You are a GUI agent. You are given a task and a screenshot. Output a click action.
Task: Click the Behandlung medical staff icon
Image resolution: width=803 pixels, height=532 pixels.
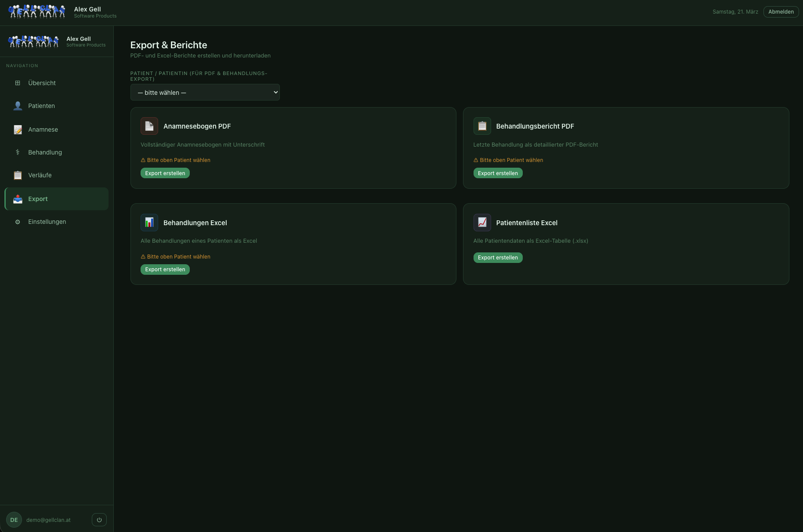coord(18,152)
